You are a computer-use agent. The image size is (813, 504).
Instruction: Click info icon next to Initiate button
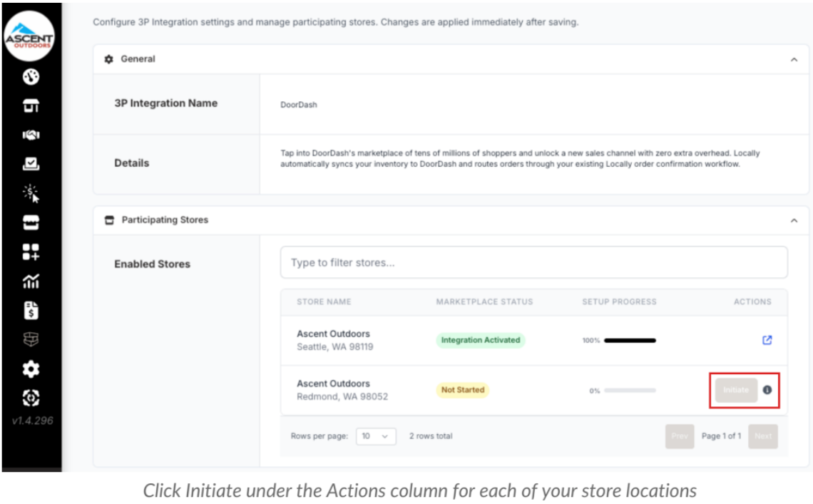pos(767,390)
